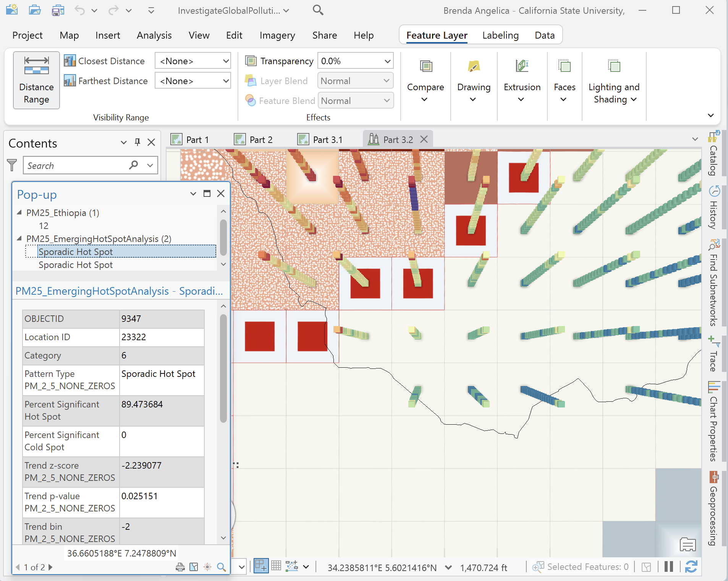Open the view tabs list dropdown
The image size is (728, 581).
click(x=695, y=139)
